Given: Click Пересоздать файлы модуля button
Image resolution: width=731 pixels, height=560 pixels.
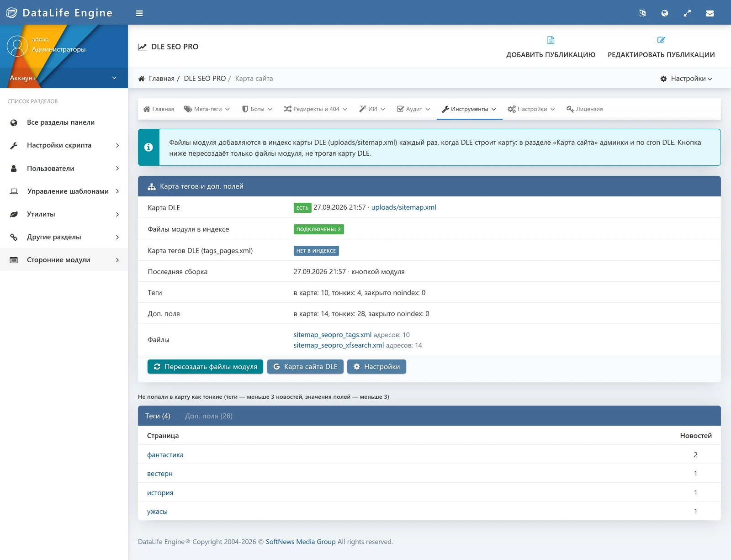Looking at the screenshot, I should [205, 367].
